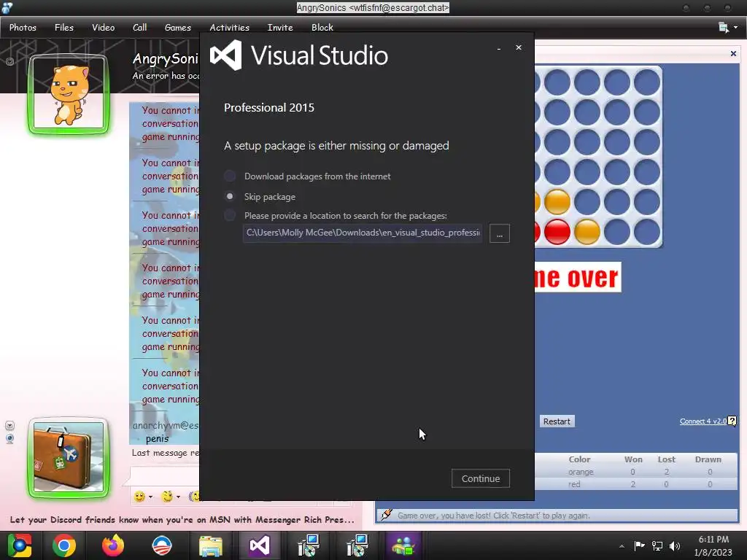Click the 'orange' color row label

click(x=580, y=472)
